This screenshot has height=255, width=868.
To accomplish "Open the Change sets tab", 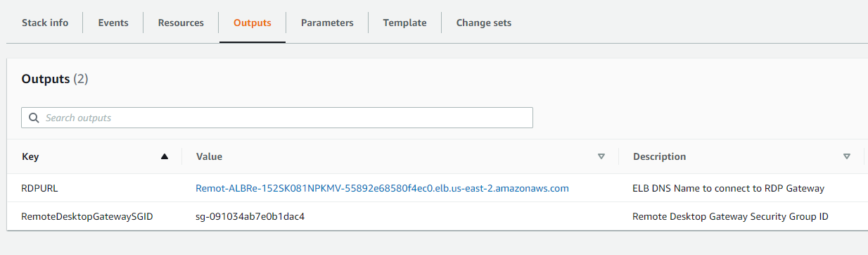I will tap(484, 23).
